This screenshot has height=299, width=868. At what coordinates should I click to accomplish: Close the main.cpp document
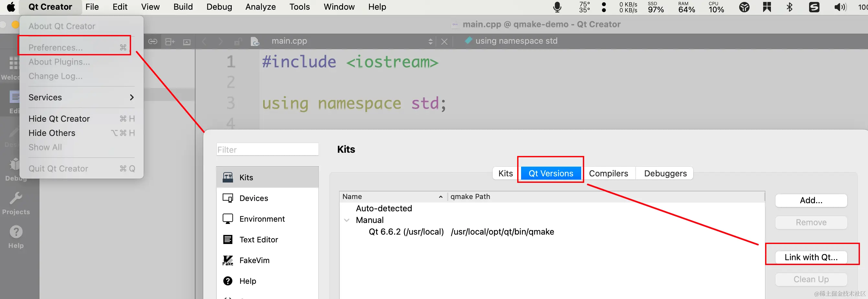[x=444, y=41]
